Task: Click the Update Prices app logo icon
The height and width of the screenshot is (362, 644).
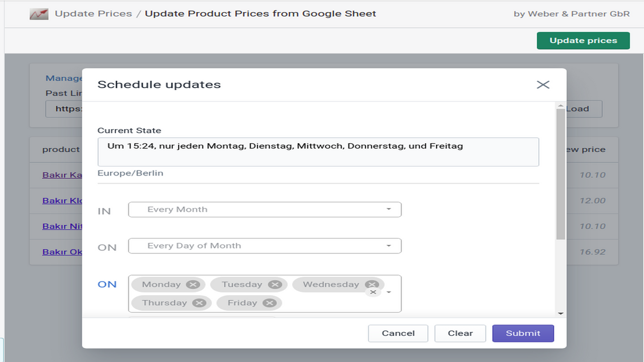Action: [x=39, y=14]
